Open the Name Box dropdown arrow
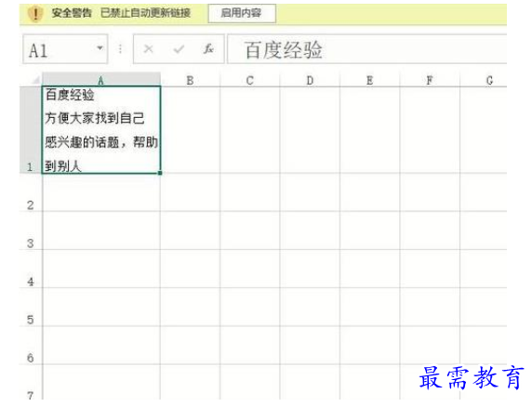The height and width of the screenshot is (407, 532). [100, 48]
